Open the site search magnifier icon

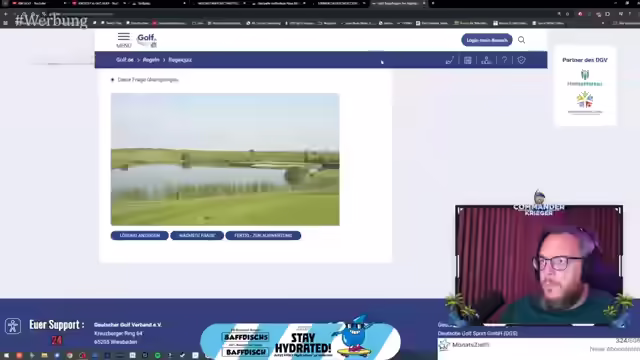click(x=522, y=40)
